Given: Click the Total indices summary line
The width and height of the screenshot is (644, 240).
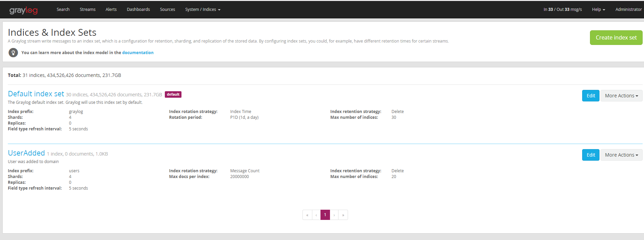Looking at the screenshot, I should pyautogui.click(x=65, y=75).
